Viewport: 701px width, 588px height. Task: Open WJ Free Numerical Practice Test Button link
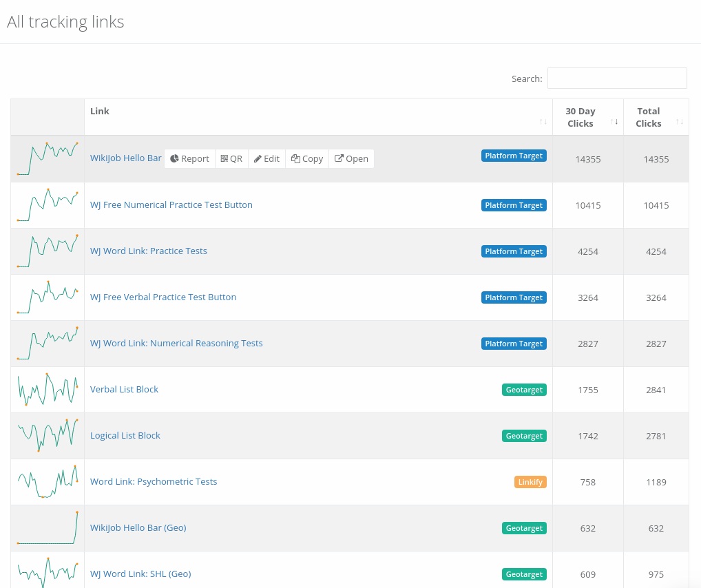coord(171,204)
